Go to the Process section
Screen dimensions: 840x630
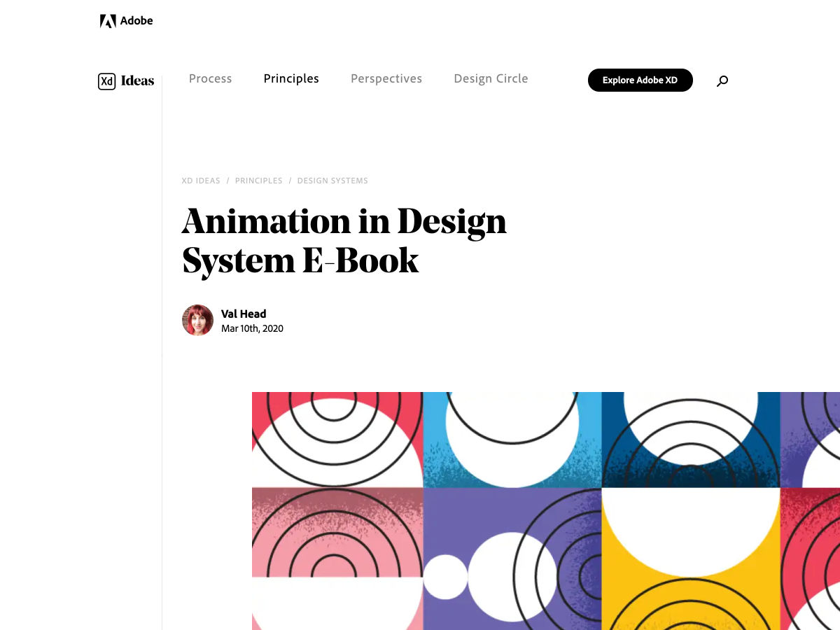click(x=210, y=79)
